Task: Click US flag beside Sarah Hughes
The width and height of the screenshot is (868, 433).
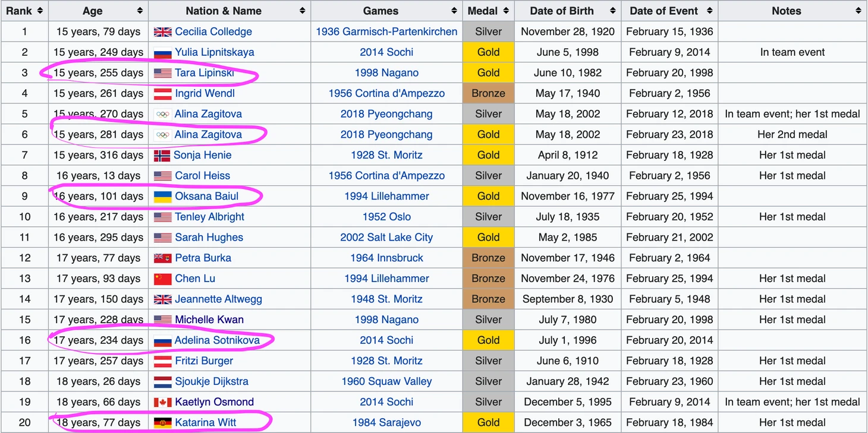Action: tap(162, 238)
